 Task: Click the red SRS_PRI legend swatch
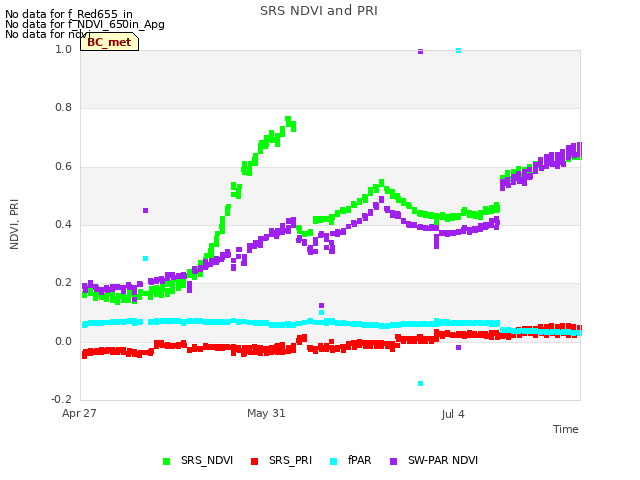click(254, 462)
